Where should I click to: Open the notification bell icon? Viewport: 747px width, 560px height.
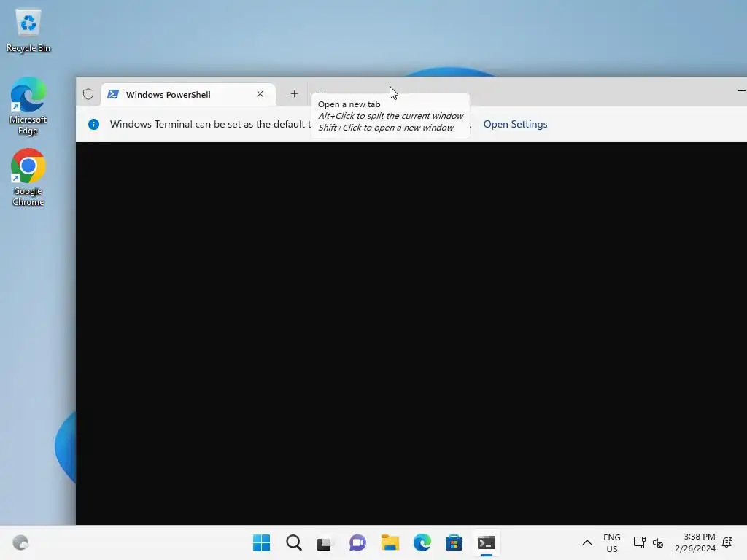click(x=727, y=542)
